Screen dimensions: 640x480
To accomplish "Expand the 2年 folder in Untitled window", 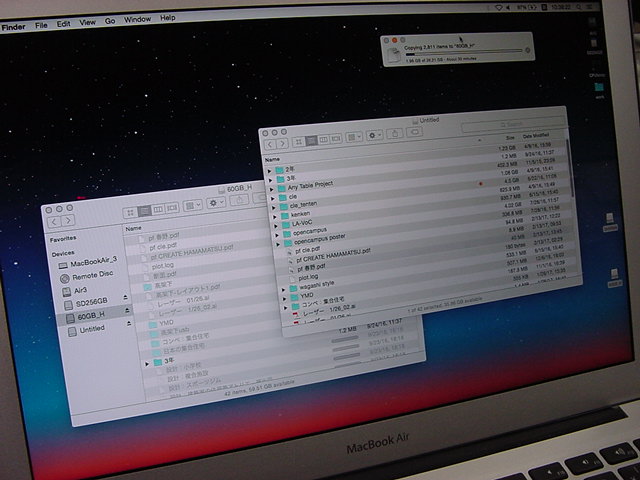I will point(269,171).
